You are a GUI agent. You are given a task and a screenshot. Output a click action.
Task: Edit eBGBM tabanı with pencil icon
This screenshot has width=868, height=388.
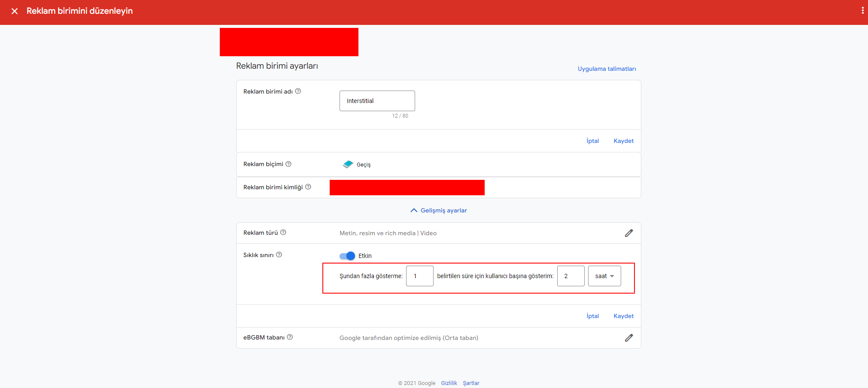tap(629, 338)
